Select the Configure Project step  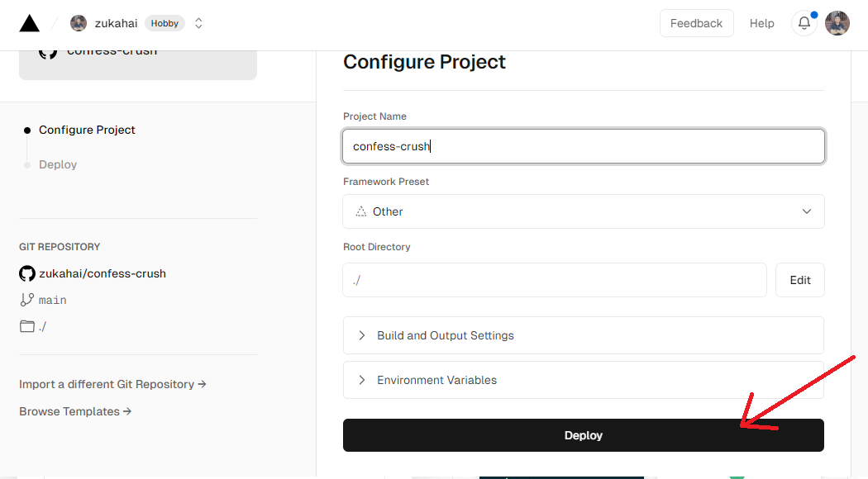pos(87,130)
